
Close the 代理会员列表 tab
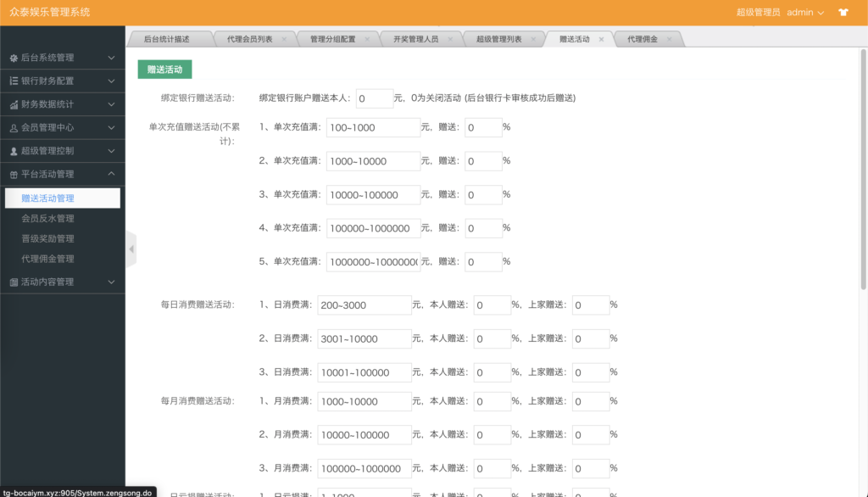[284, 39]
